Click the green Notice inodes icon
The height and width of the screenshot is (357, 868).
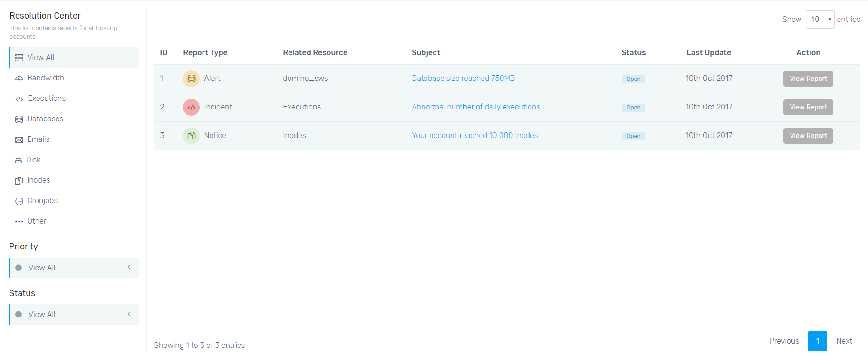click(191, 136)
